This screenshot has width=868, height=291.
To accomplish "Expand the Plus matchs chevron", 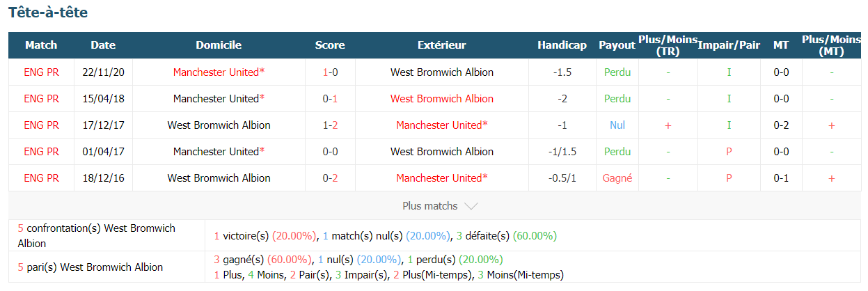I will point(471,207).
